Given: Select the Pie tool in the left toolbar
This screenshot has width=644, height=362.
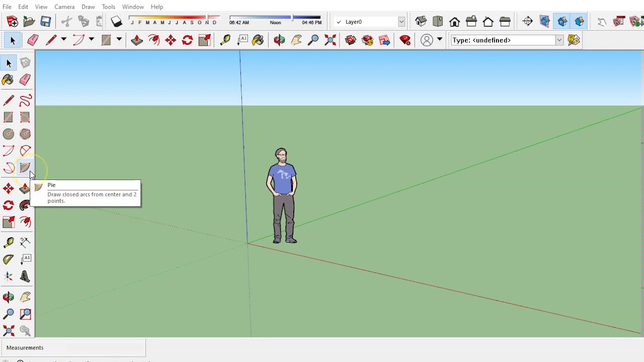Looking at the screenshot, I should [x=25, y=168].
